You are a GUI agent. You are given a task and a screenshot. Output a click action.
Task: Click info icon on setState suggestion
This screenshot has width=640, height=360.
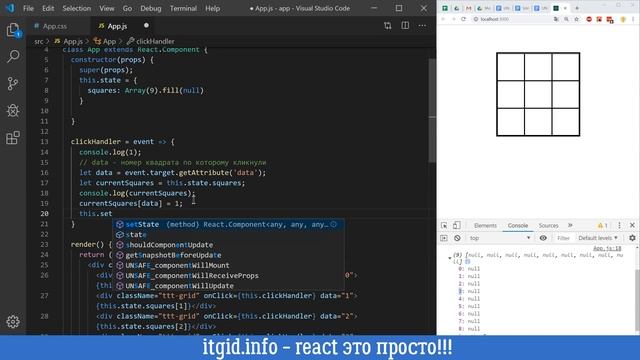coord(334,224)
